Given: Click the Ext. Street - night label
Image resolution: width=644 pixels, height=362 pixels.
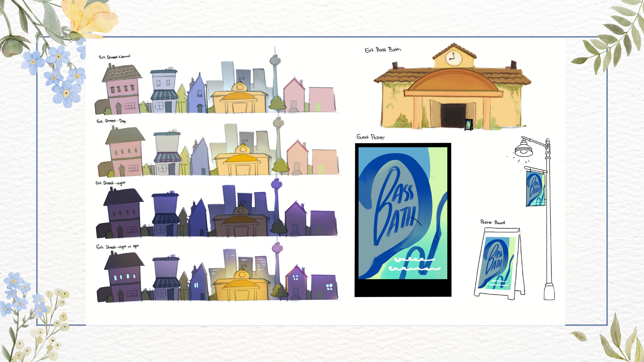Looking at the screenshot, I should coord(110,183).
